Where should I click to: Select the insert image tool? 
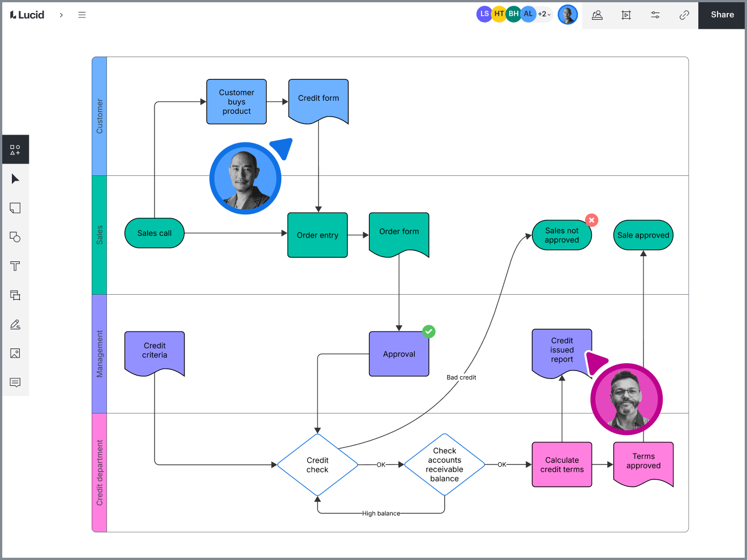[15, 354]
